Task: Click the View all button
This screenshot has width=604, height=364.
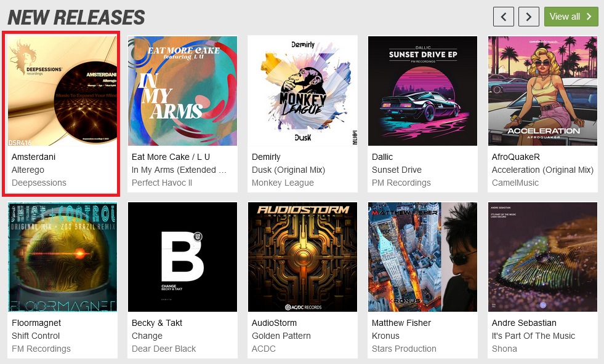Action: (x=571, y=17)
